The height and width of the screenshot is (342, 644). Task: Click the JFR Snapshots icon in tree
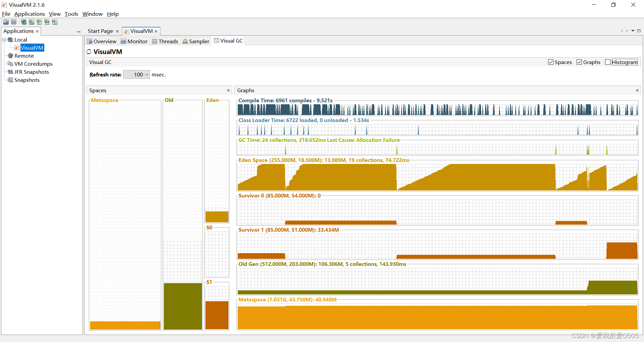10,72
